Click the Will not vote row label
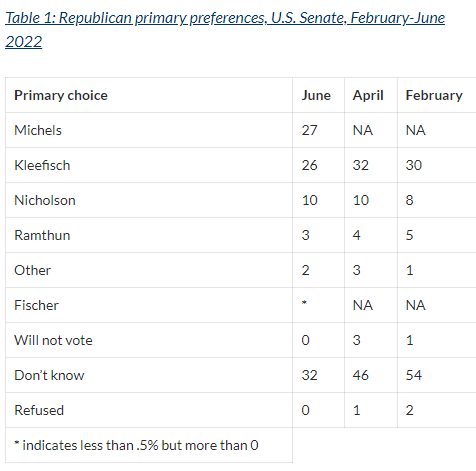The height and width of the screenshot is (471, 476). coord(53,340)
